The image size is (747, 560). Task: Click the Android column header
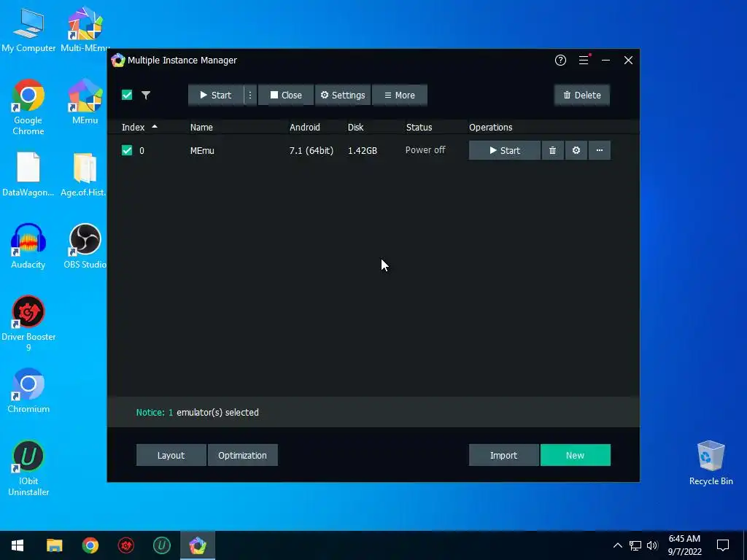click(x=305, y=127)
